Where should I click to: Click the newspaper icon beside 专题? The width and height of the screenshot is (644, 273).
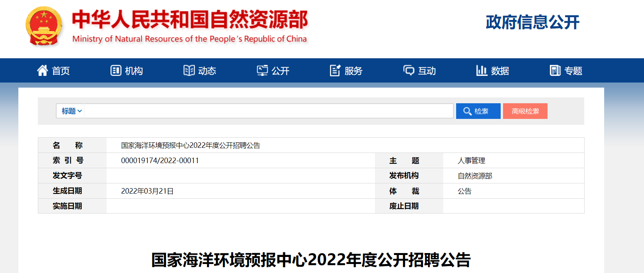coord(555,70)
